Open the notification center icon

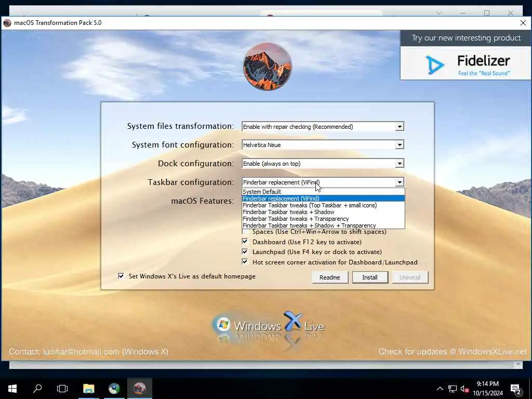[x=516, y=389]
